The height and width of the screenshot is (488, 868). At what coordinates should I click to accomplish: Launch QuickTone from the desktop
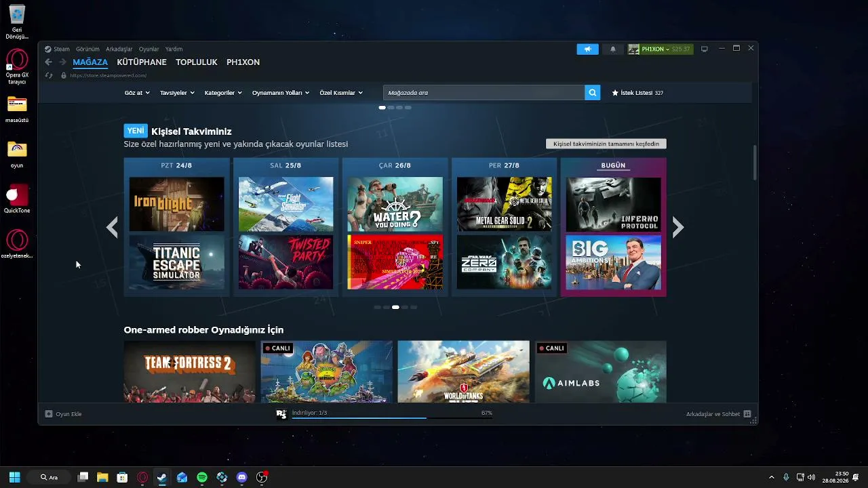point(17,200)
